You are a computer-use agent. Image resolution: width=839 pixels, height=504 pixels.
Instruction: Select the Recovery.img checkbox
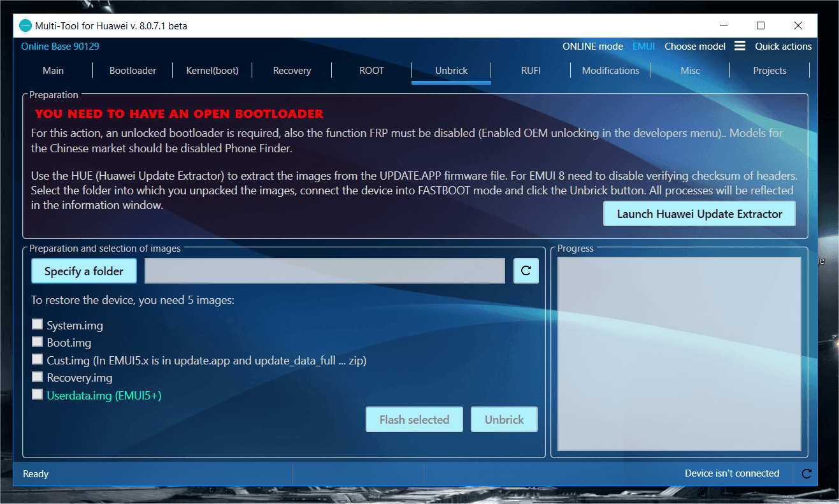[38, 377]
